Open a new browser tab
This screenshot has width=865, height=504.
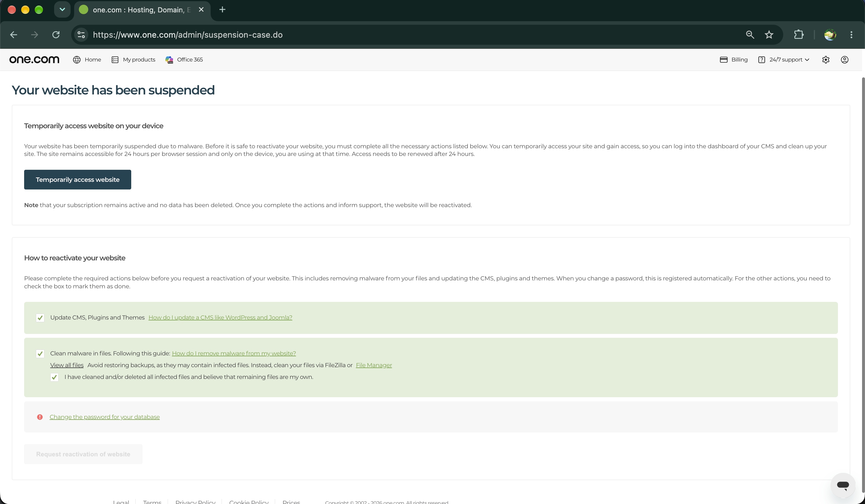(x=222, y=10)
